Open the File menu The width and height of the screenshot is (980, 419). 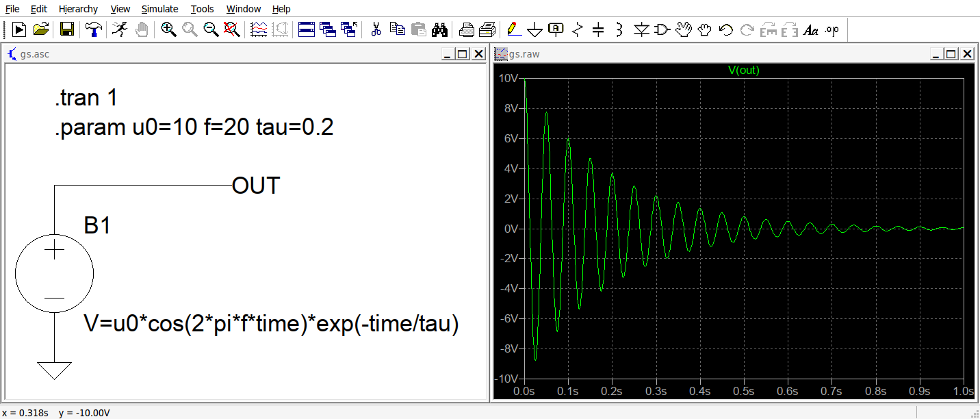pos(12,9)
